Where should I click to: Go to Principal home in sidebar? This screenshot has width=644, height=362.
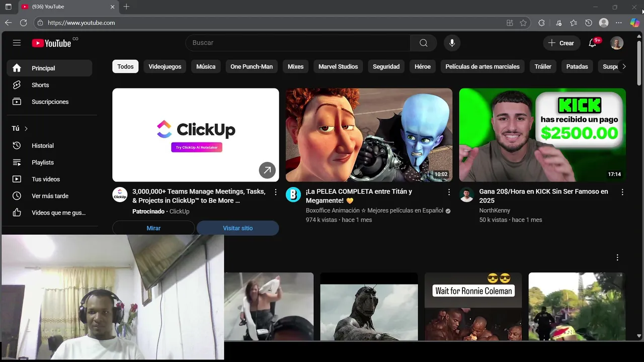49,68
